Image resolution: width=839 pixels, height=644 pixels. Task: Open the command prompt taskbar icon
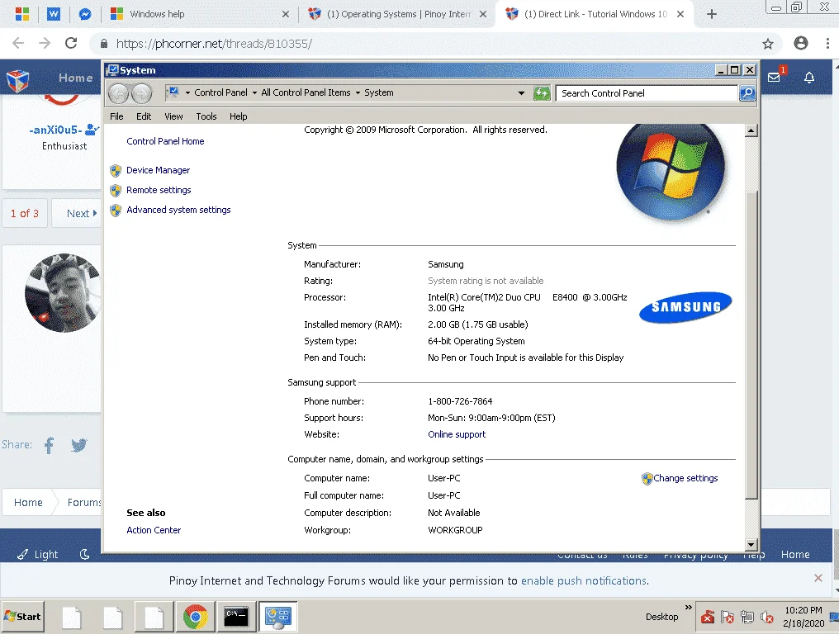tap(236, 617)
